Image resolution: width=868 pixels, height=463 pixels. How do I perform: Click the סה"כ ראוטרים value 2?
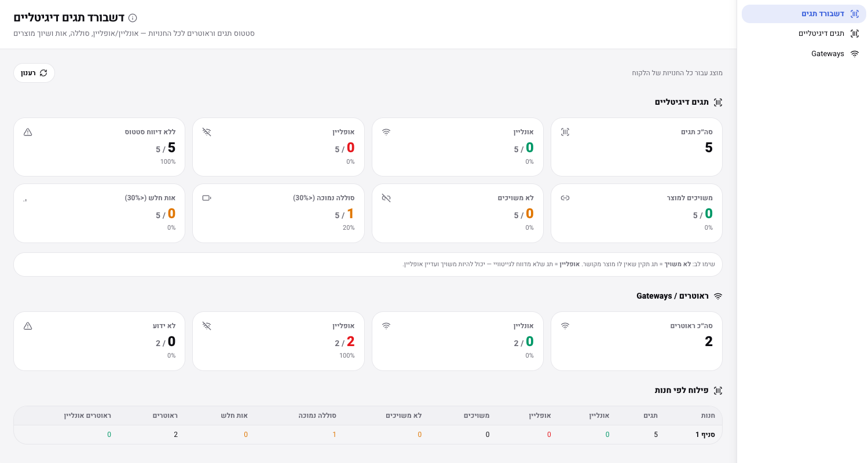(x=709, y=341)
